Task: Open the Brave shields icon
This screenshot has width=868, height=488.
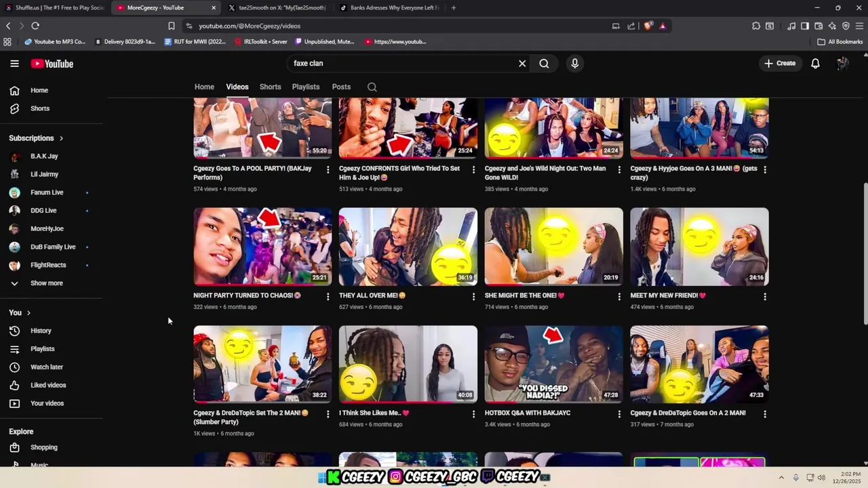Action: [x=648, y=26]
